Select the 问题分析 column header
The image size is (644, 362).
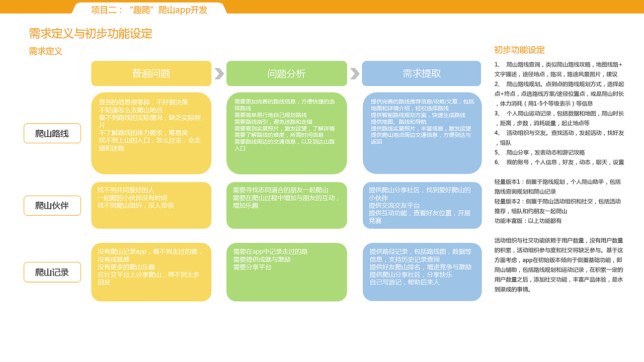pos(287,73)
